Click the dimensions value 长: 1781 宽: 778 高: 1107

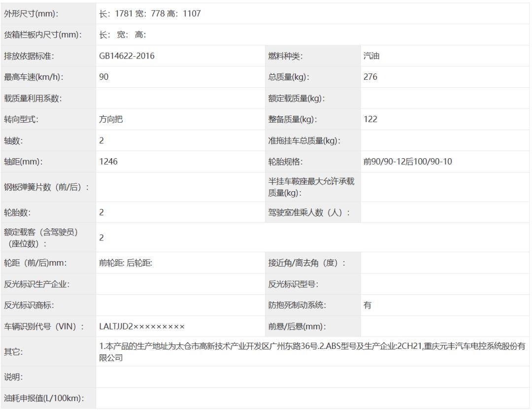click(x=150, y=14)
